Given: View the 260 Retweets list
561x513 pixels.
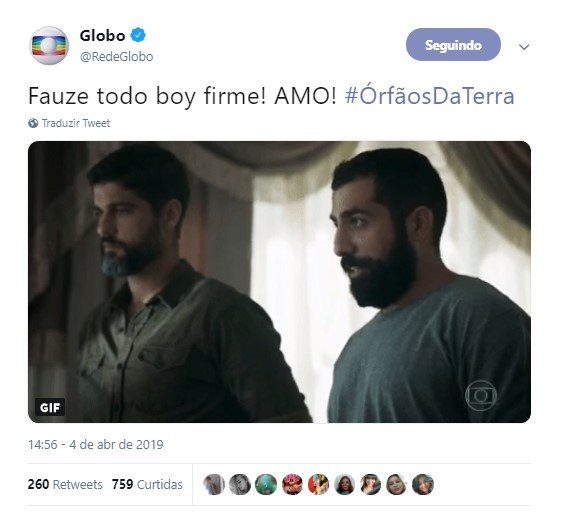Looking at the screenshot, I should (65, 484).
